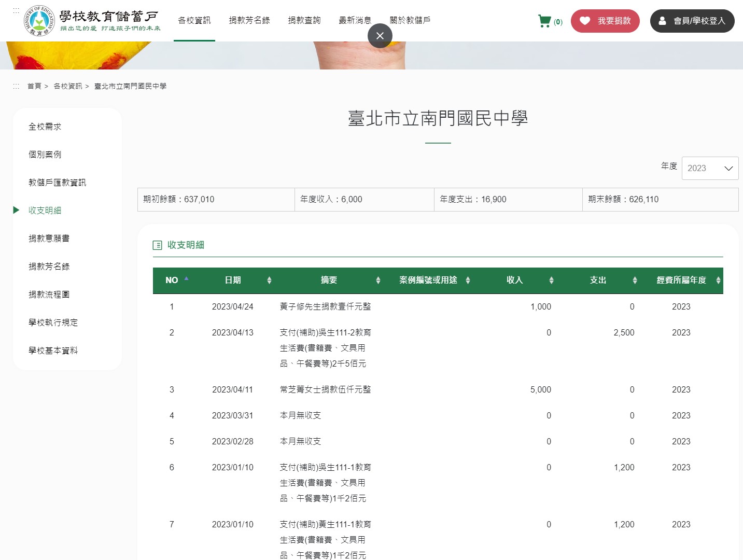Sort by the 經費所屬年度 column
Screen dimensions: 743x560
[x=681, y=280]
